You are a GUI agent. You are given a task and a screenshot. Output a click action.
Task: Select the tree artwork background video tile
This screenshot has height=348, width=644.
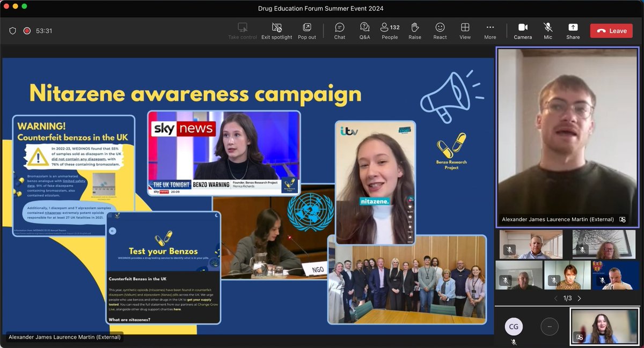(605, 245)
